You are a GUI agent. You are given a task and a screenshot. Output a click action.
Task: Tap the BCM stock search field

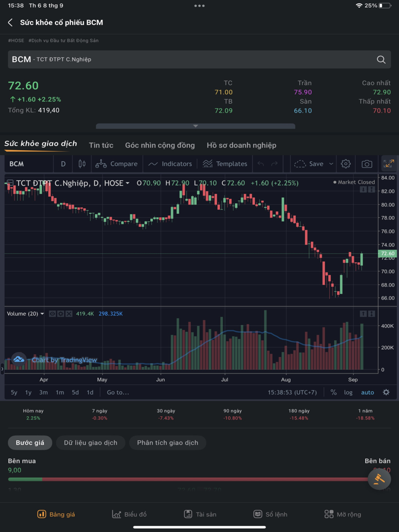click(x=188, y=60)
